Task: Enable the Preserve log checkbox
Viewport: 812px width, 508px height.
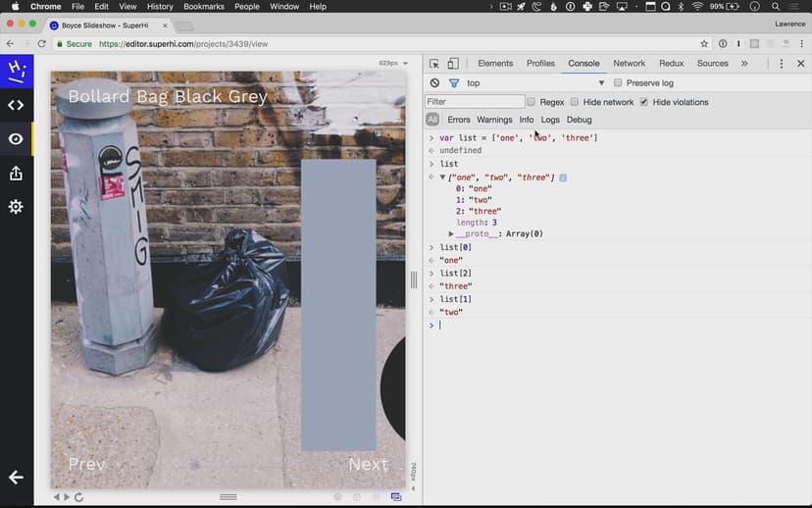Action: point(618,83)
